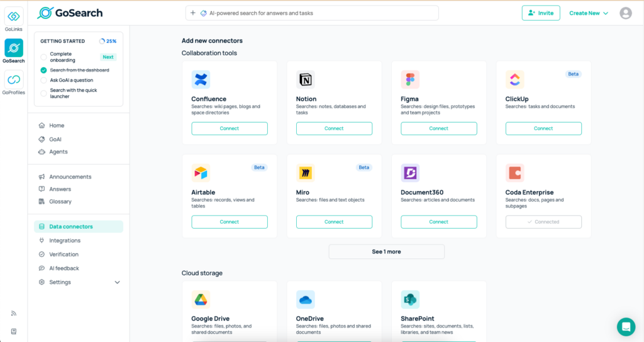The image size is (644, 342).
Task: Click the Beta badge on Airtable card
Action: click(x=258, y=167)
